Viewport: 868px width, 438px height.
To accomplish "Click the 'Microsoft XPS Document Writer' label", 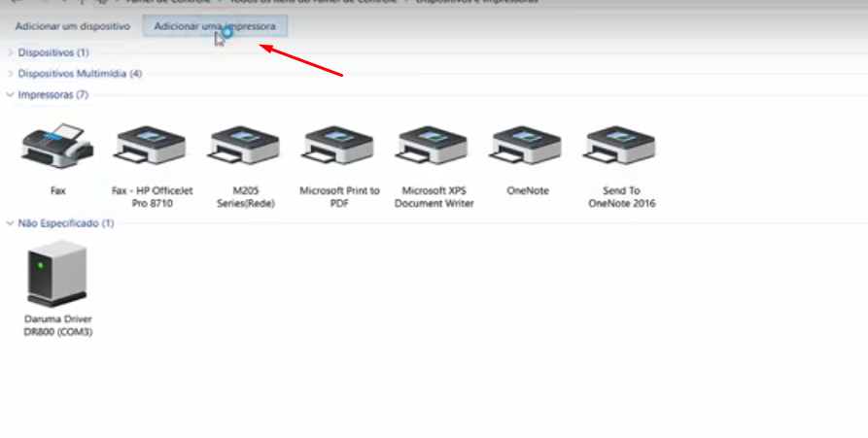I will click(434, 197).
